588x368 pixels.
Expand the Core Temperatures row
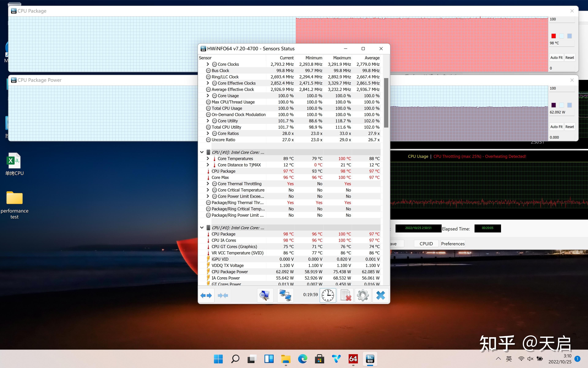pos(208,158)
